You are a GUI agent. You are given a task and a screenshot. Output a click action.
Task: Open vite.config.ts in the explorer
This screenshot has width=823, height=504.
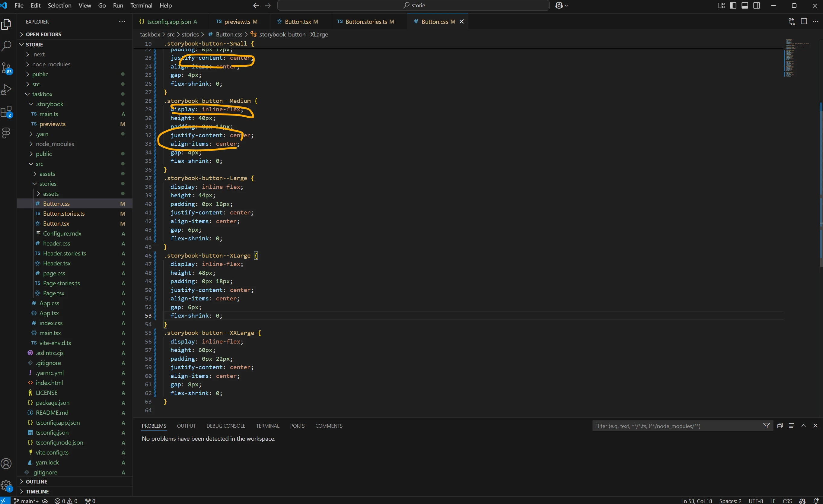coord(75,452)
